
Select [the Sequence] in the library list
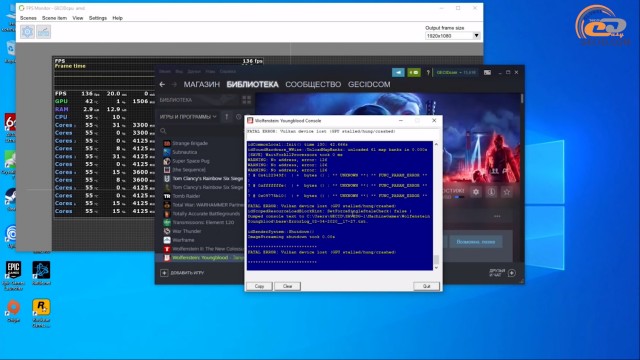[x=189, y=170]
